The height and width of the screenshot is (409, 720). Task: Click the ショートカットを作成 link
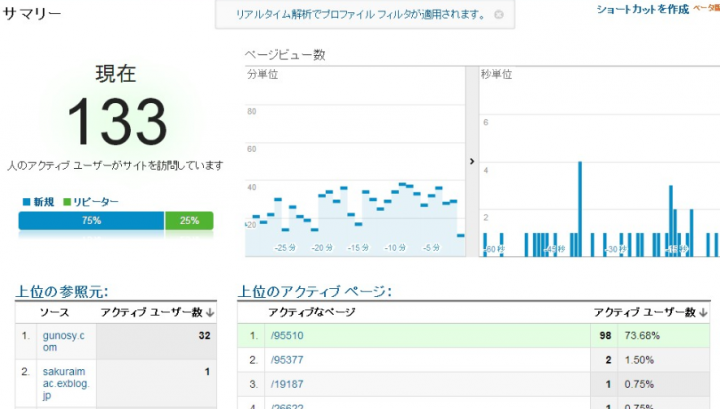coord(642,9)
